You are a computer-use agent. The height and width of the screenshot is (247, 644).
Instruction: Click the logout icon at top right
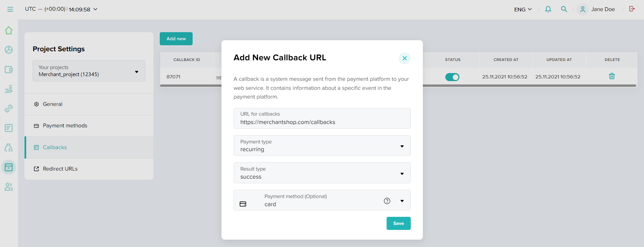(x=632, y=9)
